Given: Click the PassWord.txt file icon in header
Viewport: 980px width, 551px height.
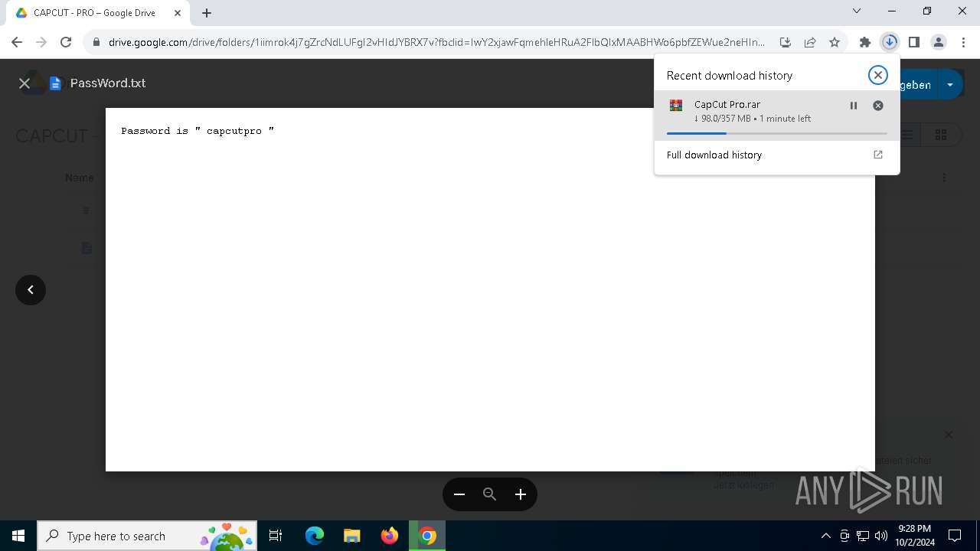Looking at the screenshot, I should click(55, 83).
